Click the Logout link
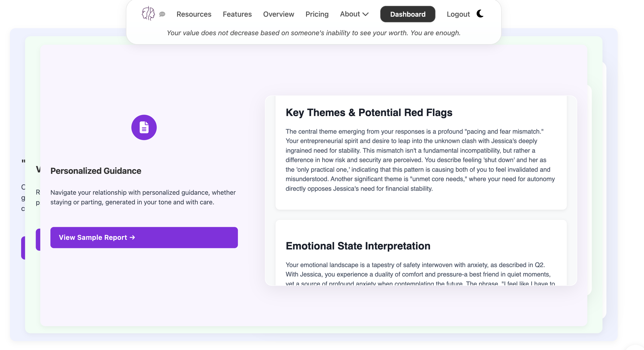644x350 pixels. click(x=458, y=14)
